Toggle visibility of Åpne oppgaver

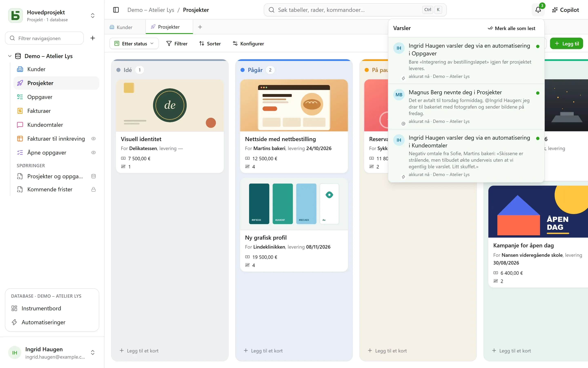pos(93,153)
